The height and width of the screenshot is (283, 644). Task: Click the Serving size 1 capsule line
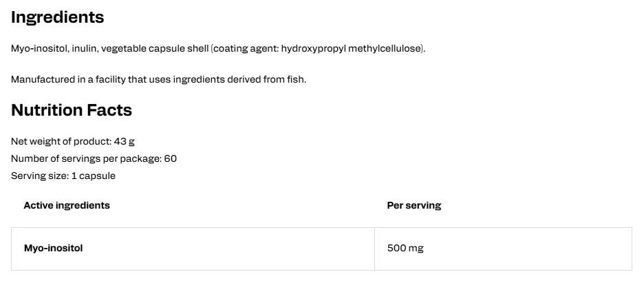click(x=63, y=176)
